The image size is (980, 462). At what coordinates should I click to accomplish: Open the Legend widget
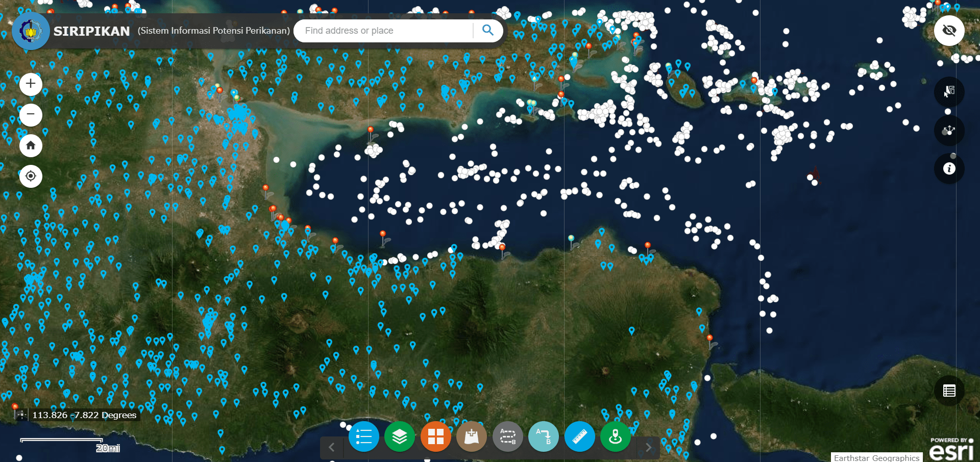[363, 436]
